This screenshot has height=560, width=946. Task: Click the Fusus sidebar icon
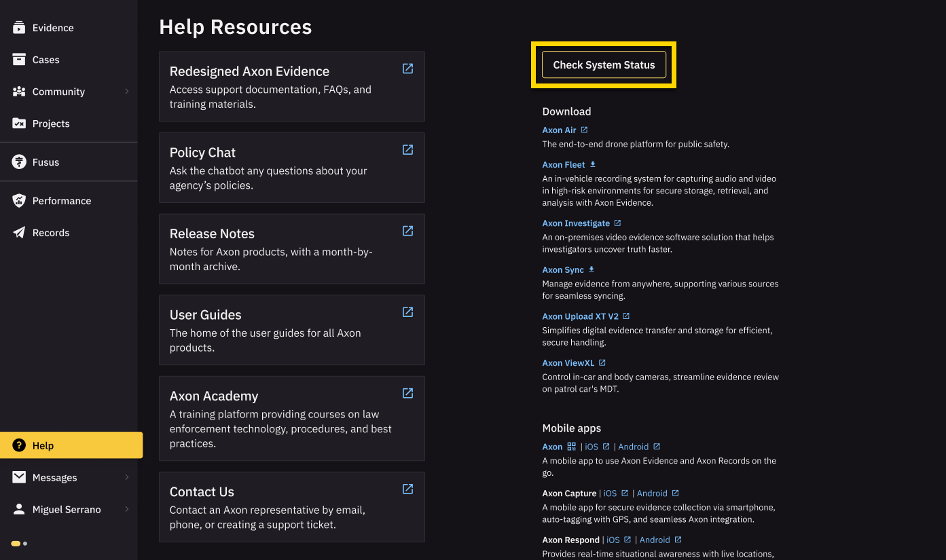pos(19,162)
